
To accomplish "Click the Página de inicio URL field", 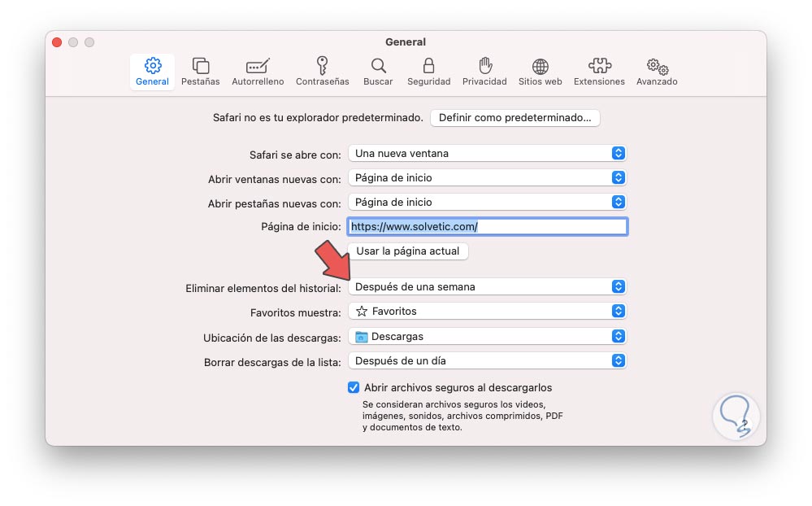I will coord(488,226).
